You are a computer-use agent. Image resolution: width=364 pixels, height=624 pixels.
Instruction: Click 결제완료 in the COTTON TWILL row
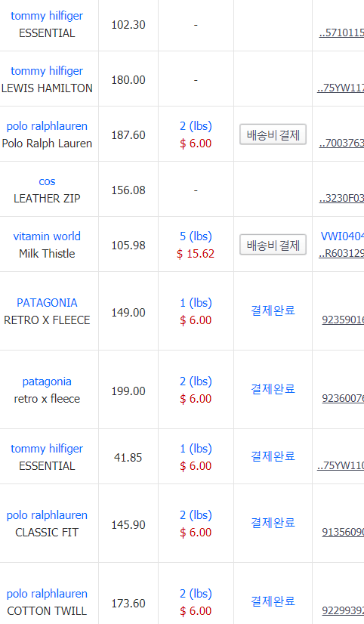tap(273, 601)
